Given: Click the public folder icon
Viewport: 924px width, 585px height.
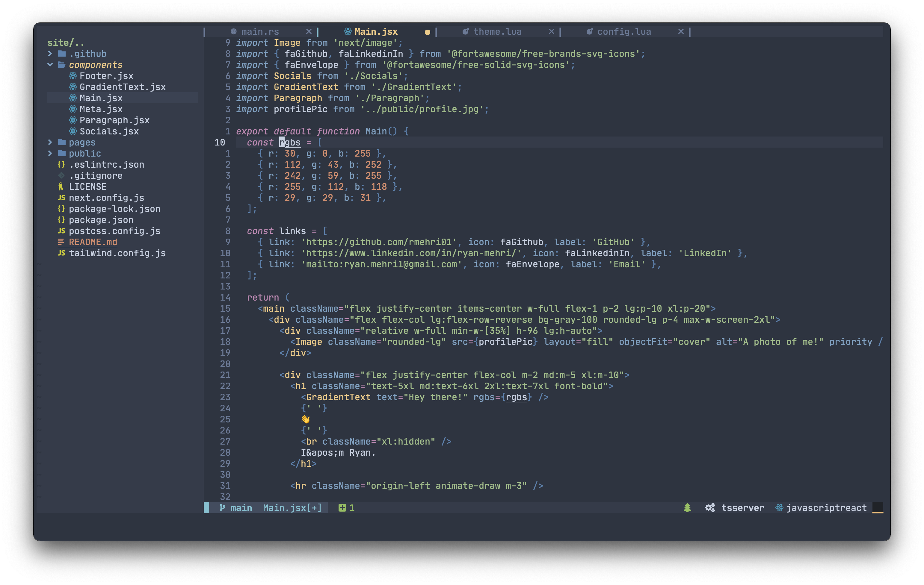Looking at the screenshot, I should coord(62,153).
